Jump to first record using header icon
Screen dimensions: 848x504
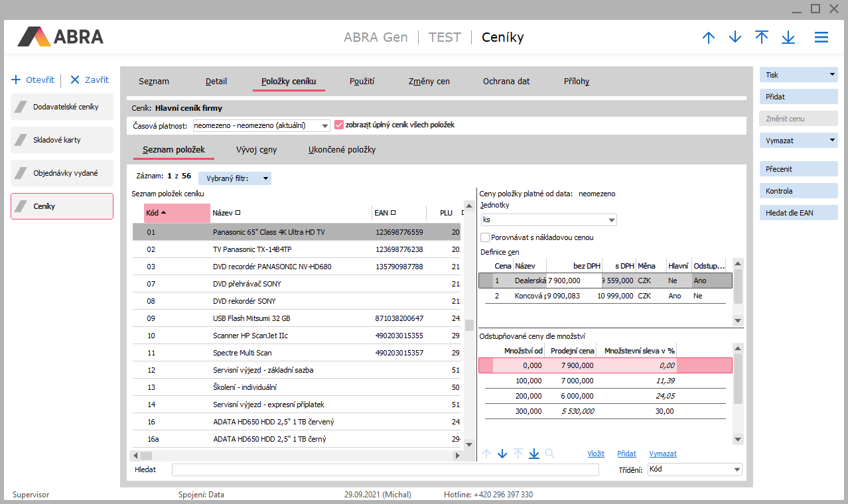coord(762,37)
